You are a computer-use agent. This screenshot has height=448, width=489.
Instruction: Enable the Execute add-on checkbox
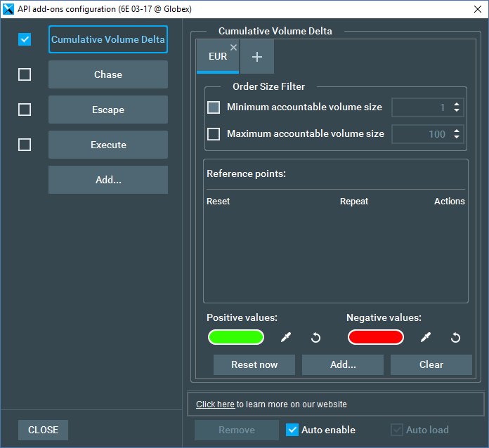pos(25,145)
